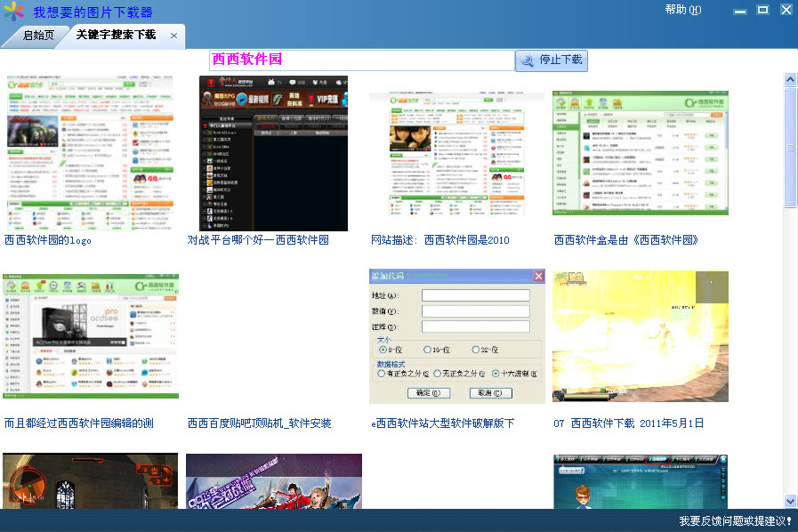The image size is (798, 532).
Task: Click the scrollbar down arrow
Action: point(790,501)
